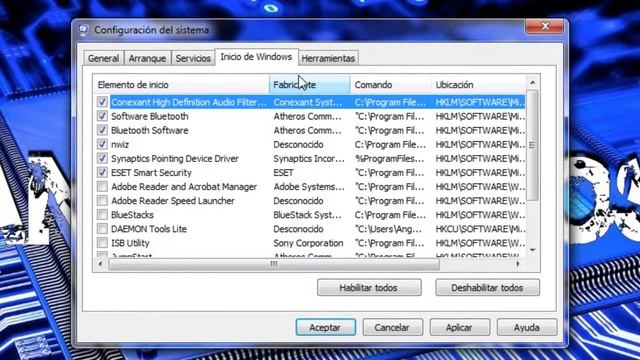Sort by Fabricante column header
Viewport: 640px width, 360px height.
309,84
